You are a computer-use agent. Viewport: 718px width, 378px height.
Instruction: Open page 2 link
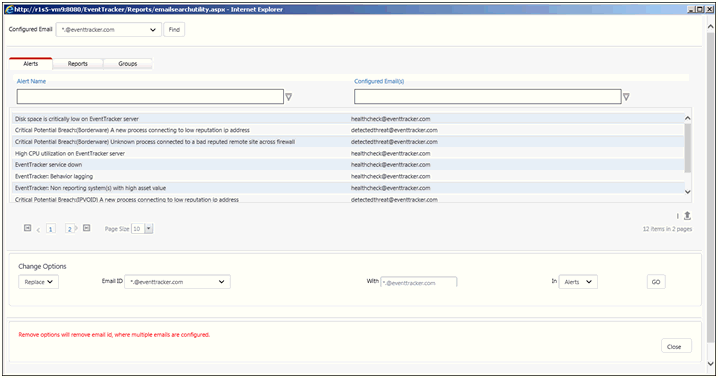click(69, 229)
